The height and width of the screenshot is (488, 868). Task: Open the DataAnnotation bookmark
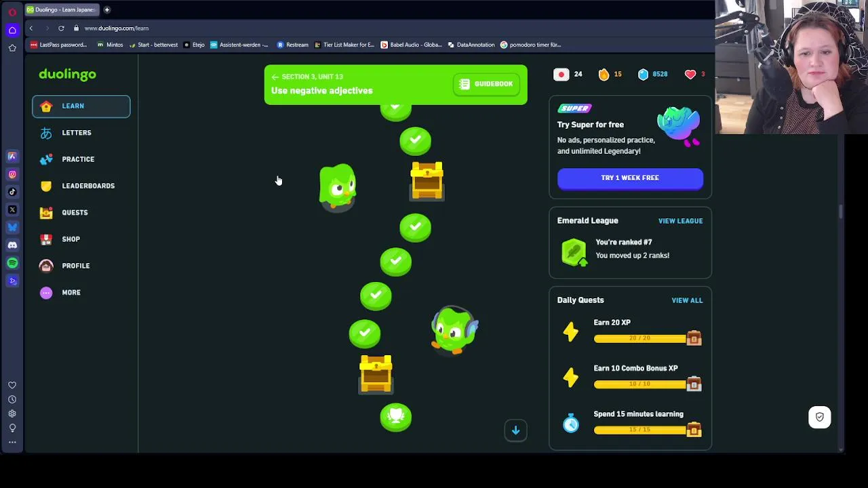click(471, 45)
